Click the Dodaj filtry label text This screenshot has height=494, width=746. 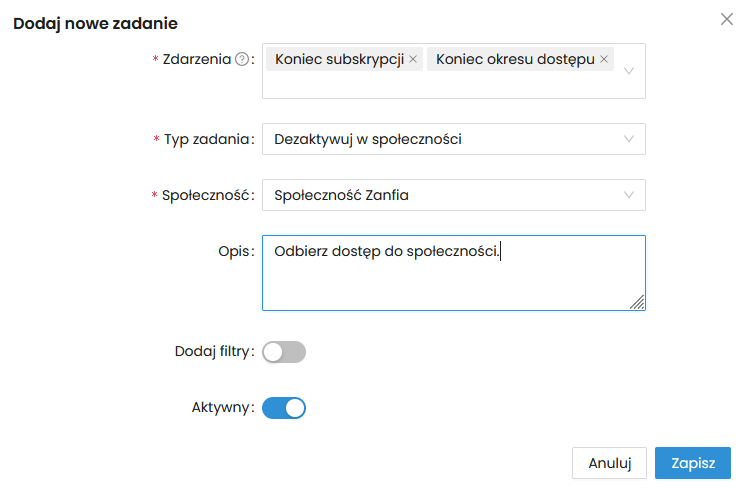pos(213,352)
